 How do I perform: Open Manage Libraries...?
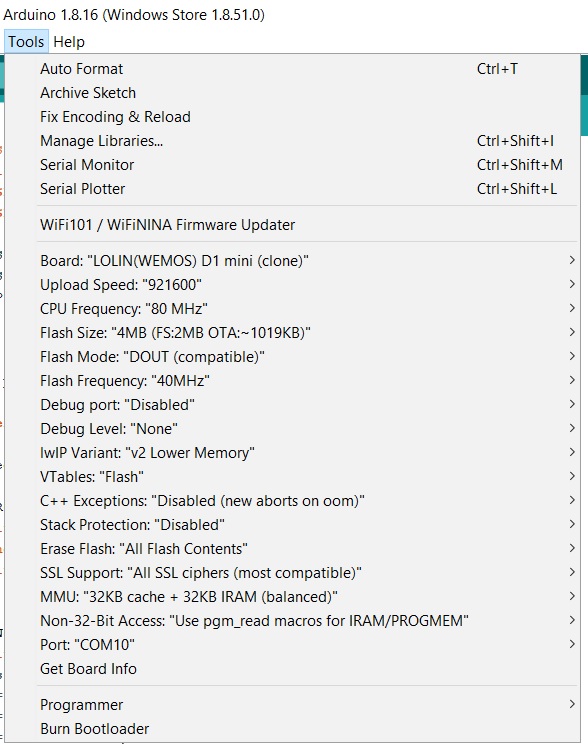pyautogui.click(x=292, y=141)
